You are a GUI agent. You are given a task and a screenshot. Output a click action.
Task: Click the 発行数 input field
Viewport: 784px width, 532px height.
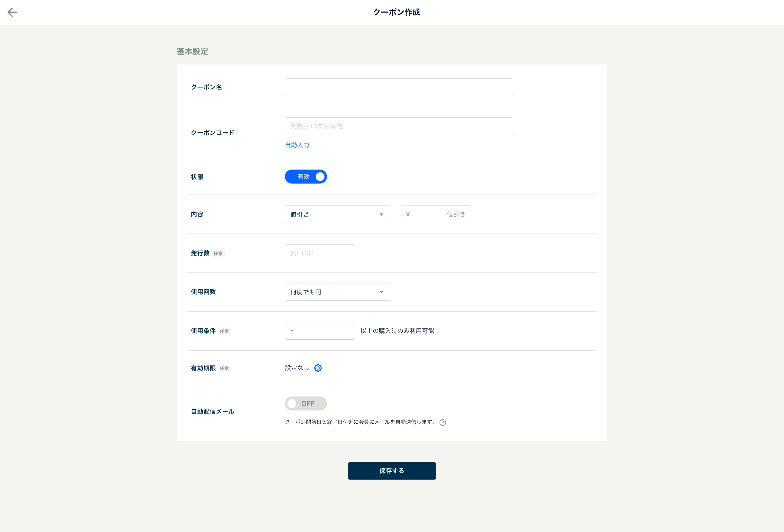tap(320, 253)
